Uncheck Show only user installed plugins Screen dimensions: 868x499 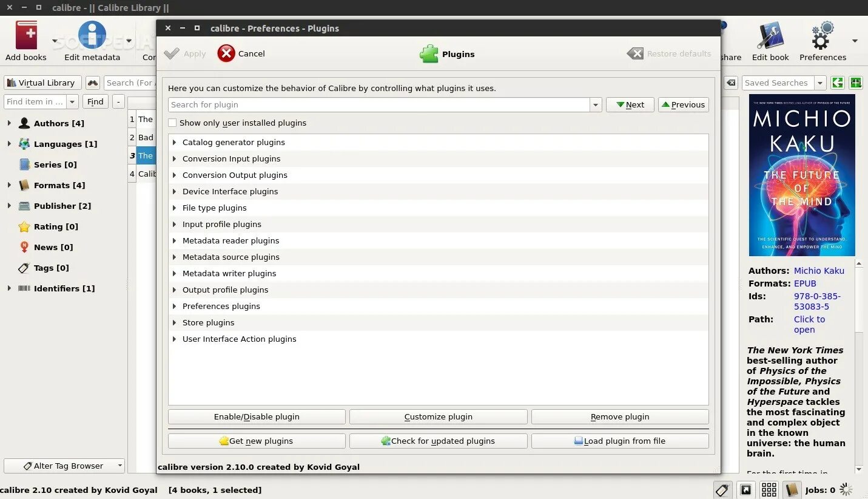click(x=172, y=123)
